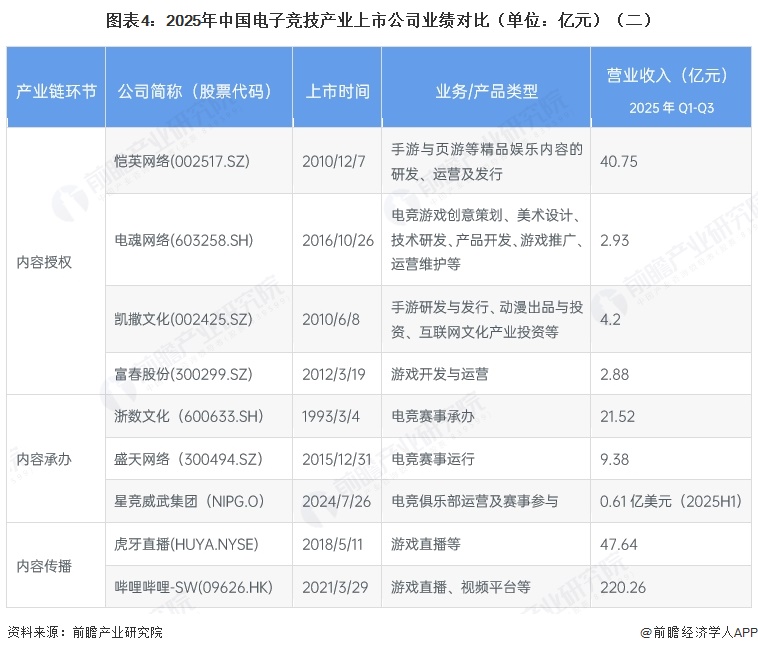The width and height of the screenshot is (758, 653).
Task: Click listing date 2010/6/8
Action: [331, 319]
